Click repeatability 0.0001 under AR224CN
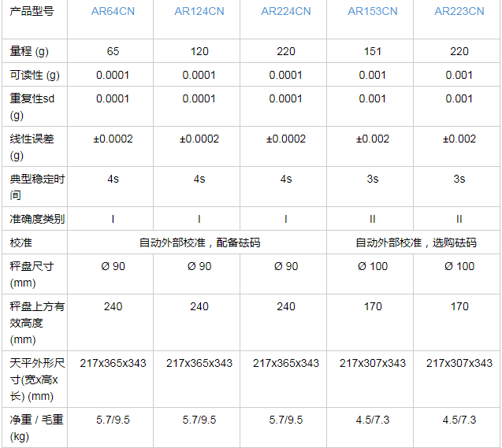The width and height of the screenshot is (502, 448). (x=286, y=98)
